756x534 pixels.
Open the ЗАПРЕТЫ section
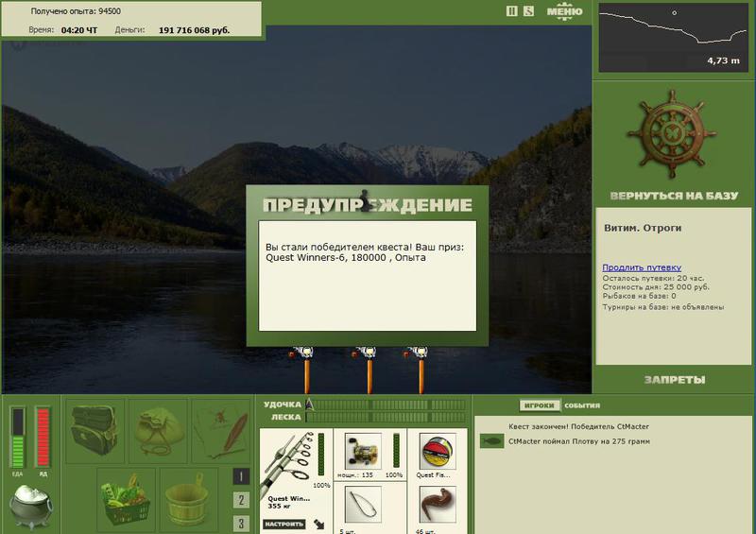675,380
